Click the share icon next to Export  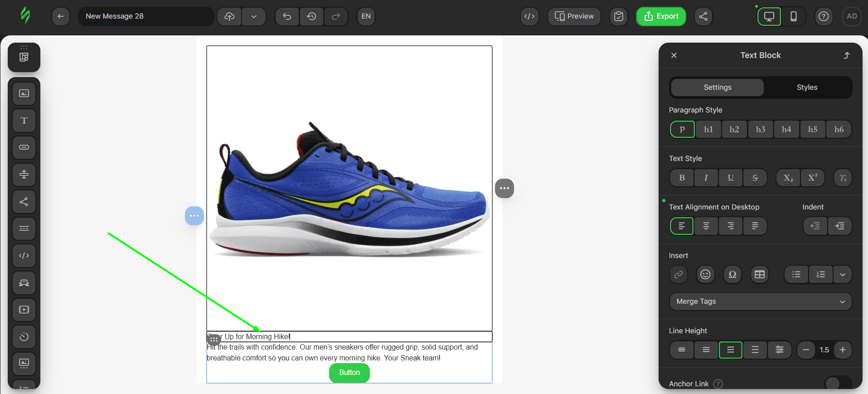(703, 16)
